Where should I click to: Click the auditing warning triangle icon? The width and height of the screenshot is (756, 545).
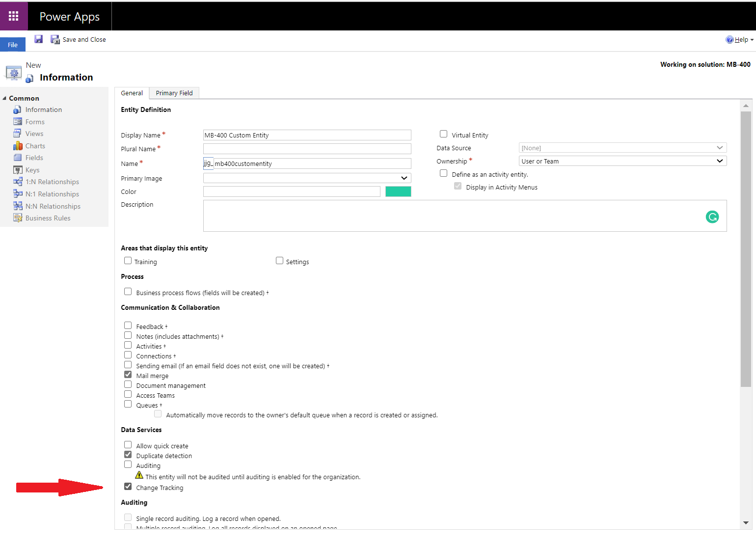[139, 475]
